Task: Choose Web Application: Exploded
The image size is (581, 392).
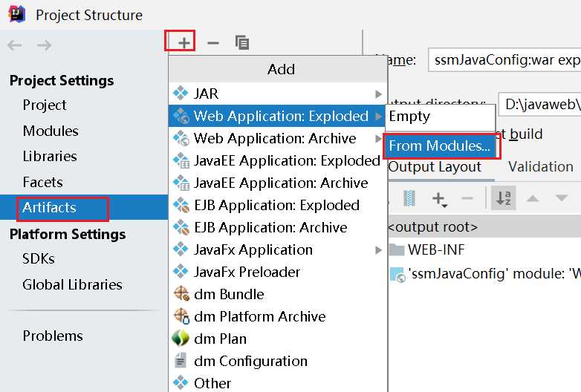Action: pos(278,116)
